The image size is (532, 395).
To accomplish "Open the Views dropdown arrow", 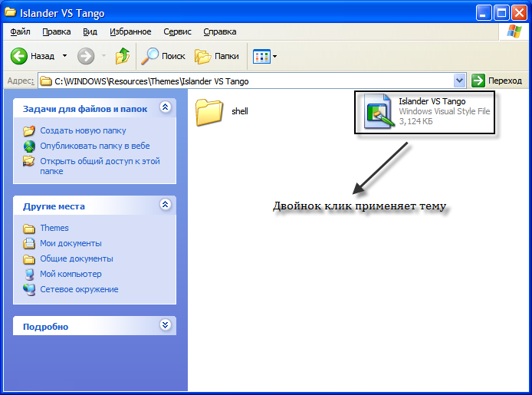I will pos(275,56).
